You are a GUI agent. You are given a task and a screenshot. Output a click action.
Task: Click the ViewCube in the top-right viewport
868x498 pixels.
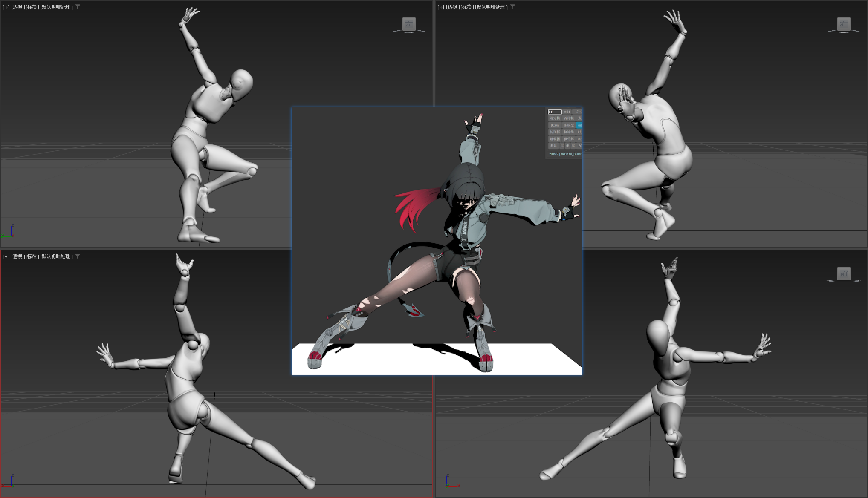[x=843, y=24]
